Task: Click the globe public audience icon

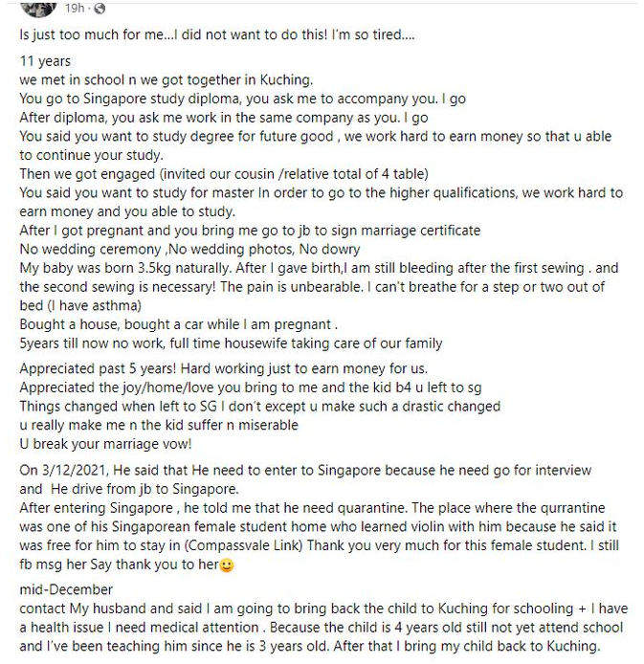Action: click(100, 8)
